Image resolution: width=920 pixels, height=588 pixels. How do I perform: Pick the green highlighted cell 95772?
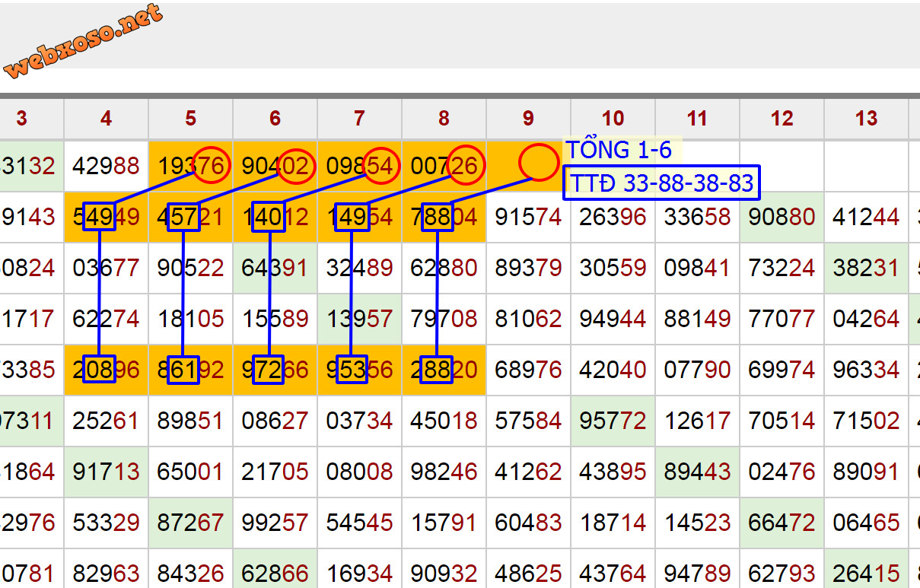point(613,421)
